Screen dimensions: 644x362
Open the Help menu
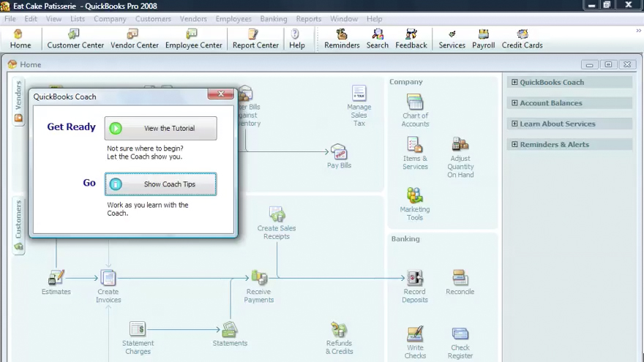(x=374, y=19)
